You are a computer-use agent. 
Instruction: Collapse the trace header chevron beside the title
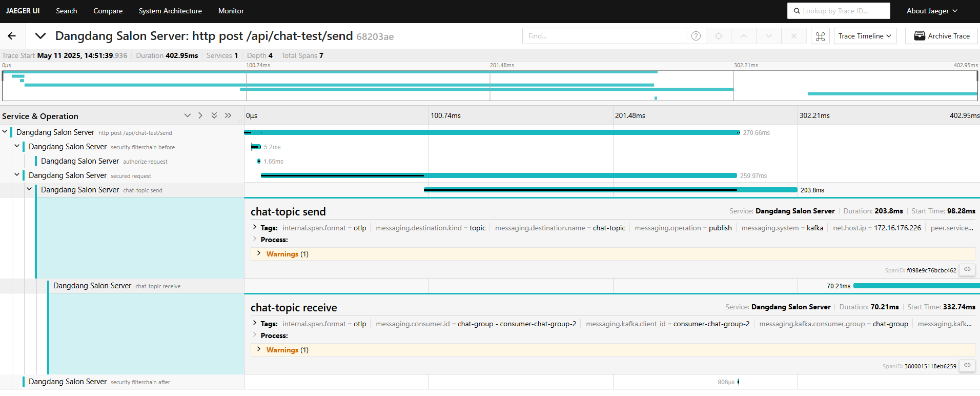(40, 36)
